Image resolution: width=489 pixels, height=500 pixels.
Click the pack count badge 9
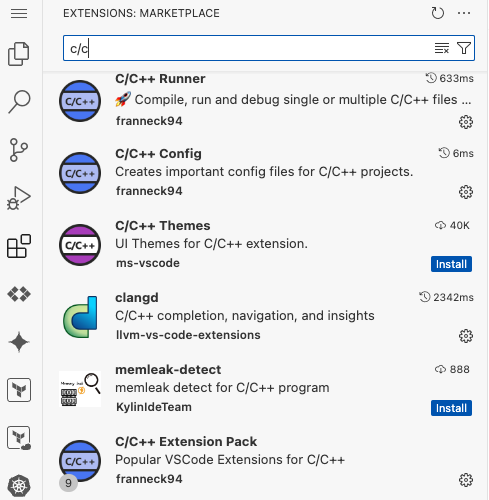(68, 483)
